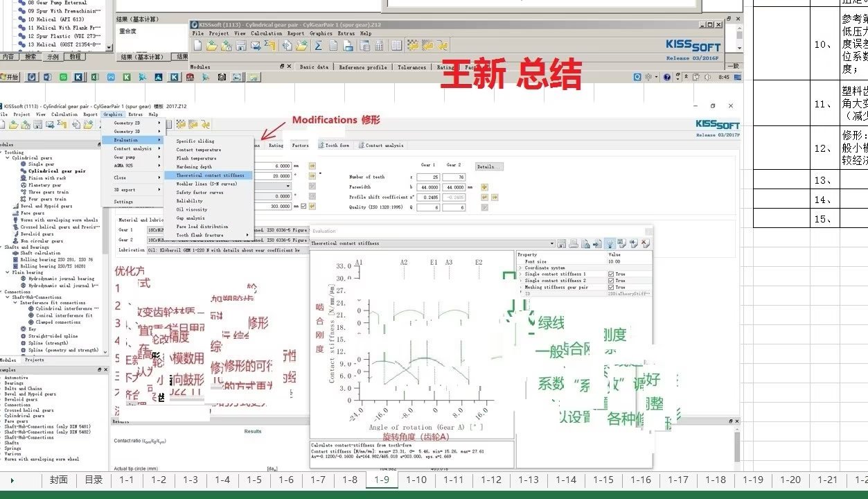The image size is (868, 499).
Task: Click the Facewidth Gear 2 input field
Action: [x=454, y=187]
